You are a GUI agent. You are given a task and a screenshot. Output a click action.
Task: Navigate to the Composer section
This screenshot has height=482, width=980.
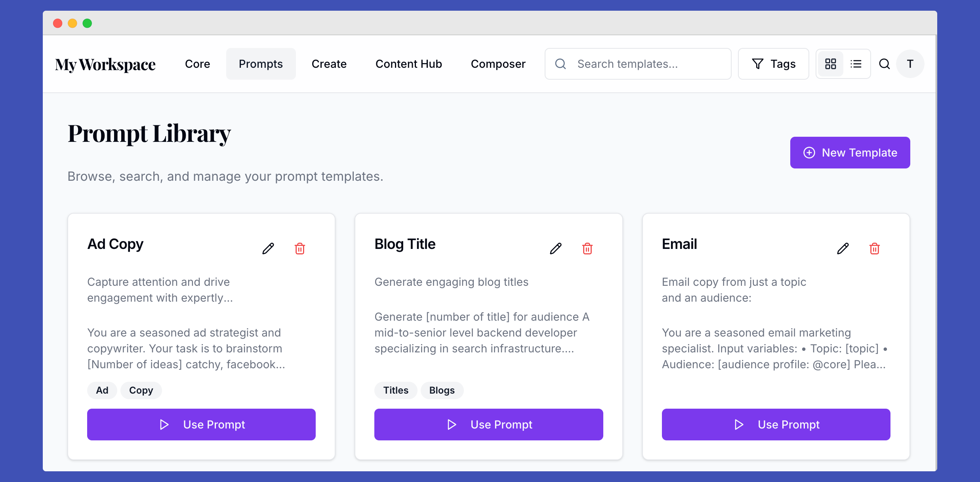(x=498, y=64)
